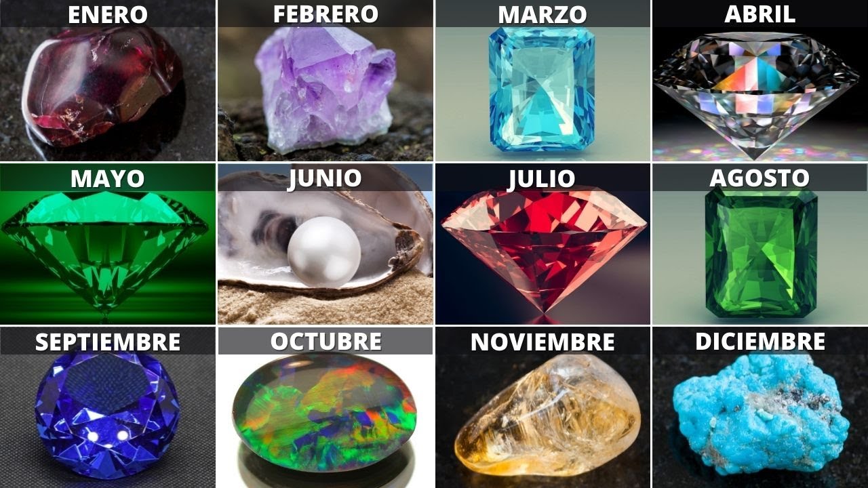Viewport: 868px width, 488px height.
Task: Click the ENERO month label
Action: 108,14
